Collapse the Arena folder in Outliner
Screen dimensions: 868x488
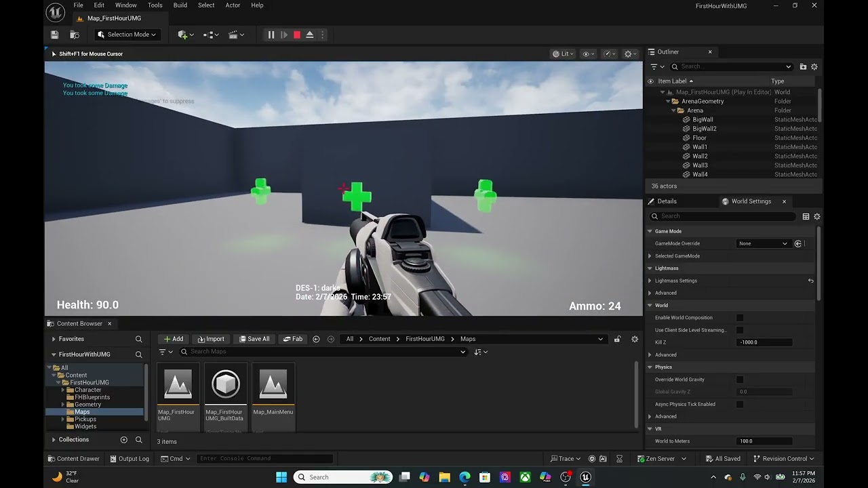674,110
